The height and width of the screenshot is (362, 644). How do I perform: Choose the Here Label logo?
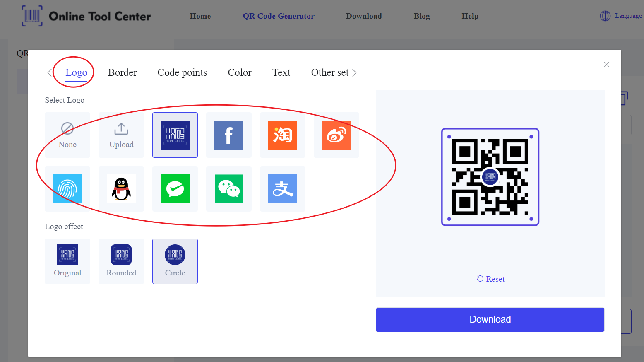[x=175, y=135]
